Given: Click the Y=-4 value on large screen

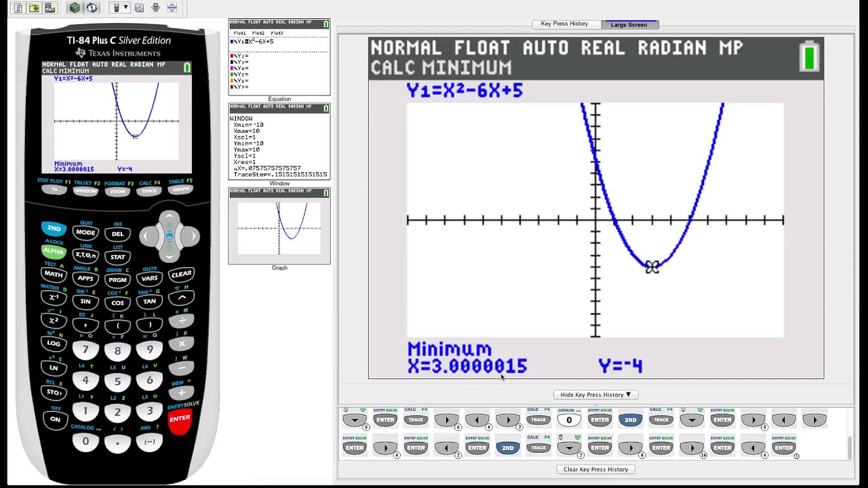Looking at the screenshot, I should coord(620,366).
